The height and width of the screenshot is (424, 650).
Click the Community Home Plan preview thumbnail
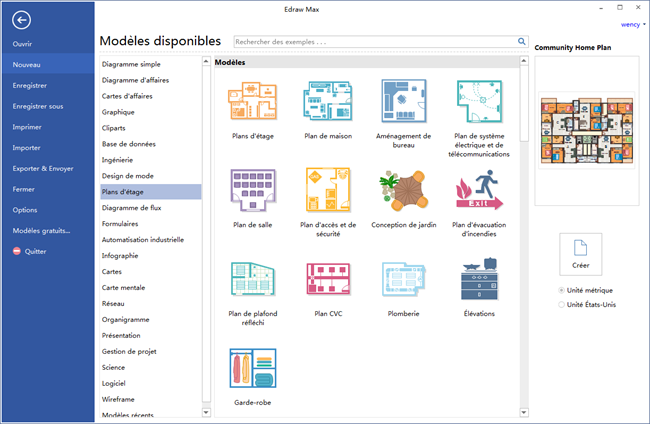click(x=587, y=130)
